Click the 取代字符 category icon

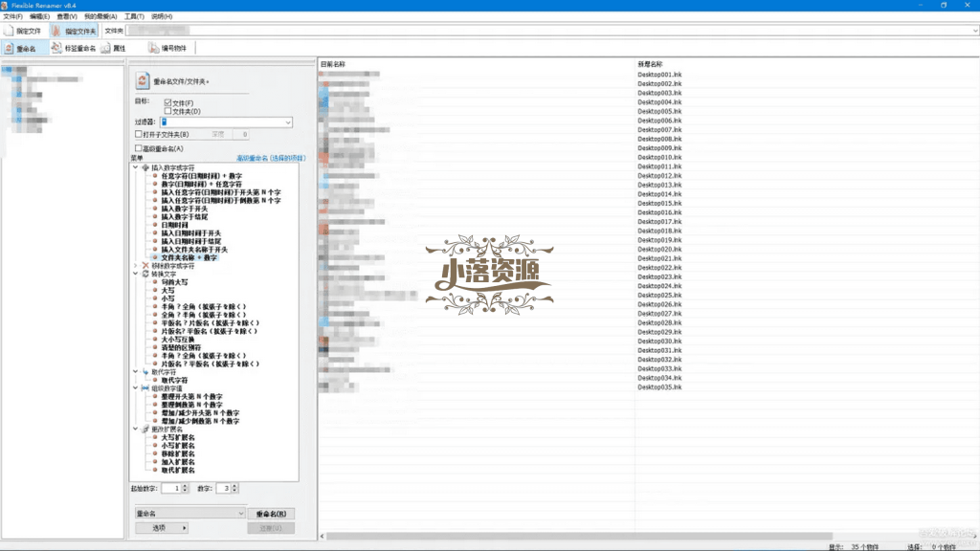(145, 372)
